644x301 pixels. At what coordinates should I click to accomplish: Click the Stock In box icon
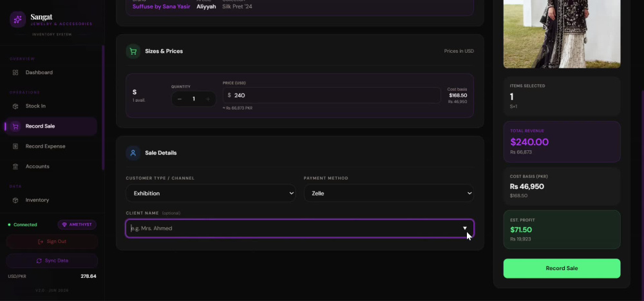[x=15, y=106]
